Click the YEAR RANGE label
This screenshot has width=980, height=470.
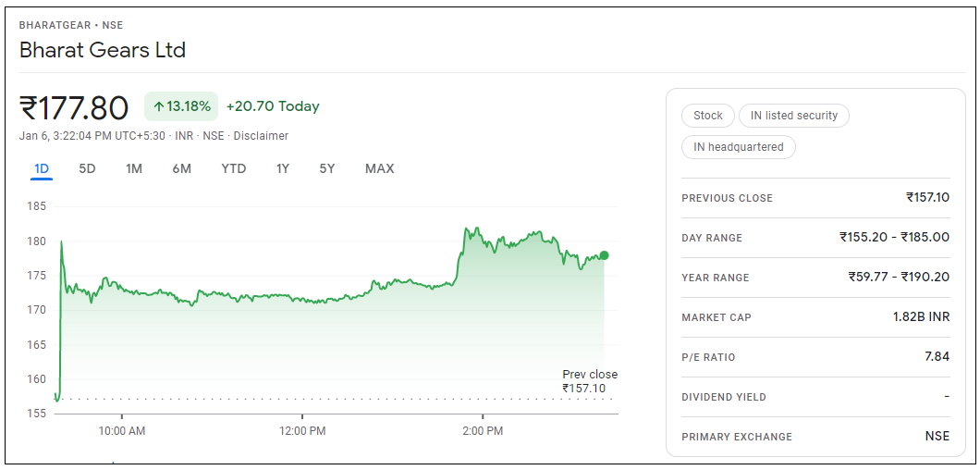point(716,278)
